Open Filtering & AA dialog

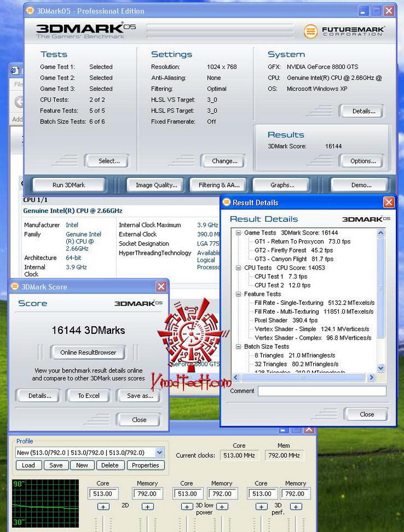pyautogui.click(x=219, y=185)
